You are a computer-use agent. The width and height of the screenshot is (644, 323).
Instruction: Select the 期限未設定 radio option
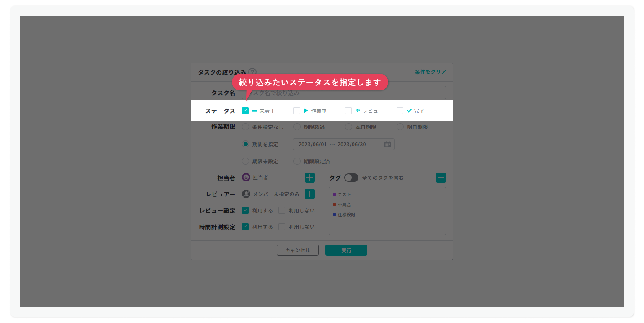[245, 161]
